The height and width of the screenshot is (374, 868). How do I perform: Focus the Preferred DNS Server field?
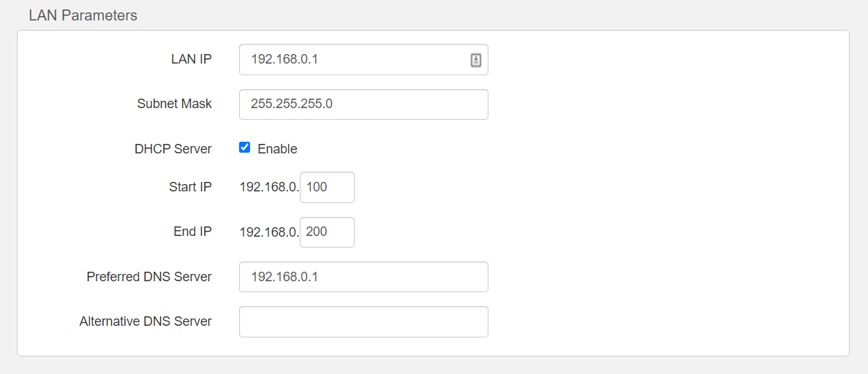click(x=363, y=277)
